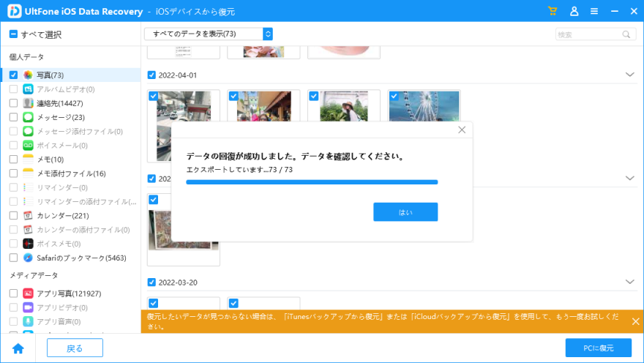
Task: Click the search input field
Action: [596, 34]
